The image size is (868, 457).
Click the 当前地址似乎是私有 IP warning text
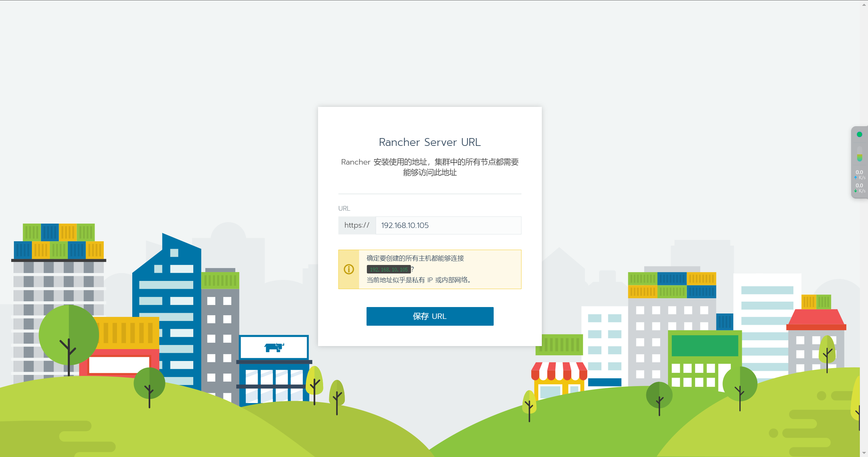(x=419, y=280)
